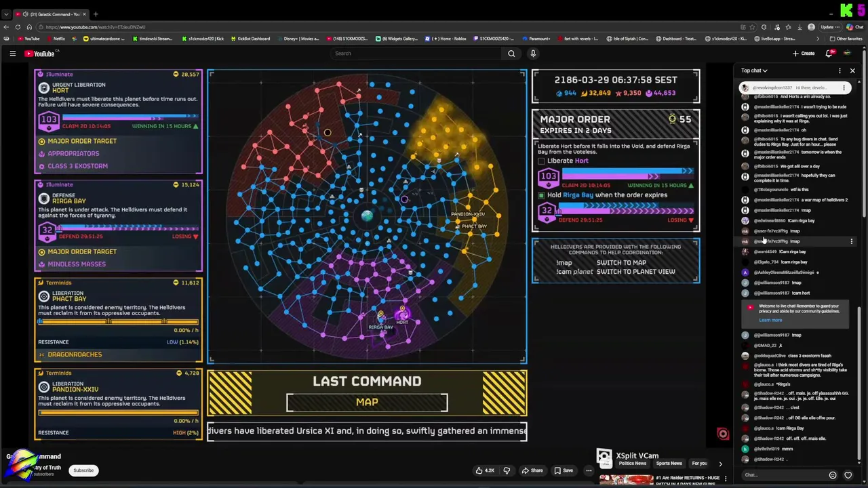Open options for hovered user-fn7vz3ff9g message
The image size is (868, 488).
click(x=852, y=241)
